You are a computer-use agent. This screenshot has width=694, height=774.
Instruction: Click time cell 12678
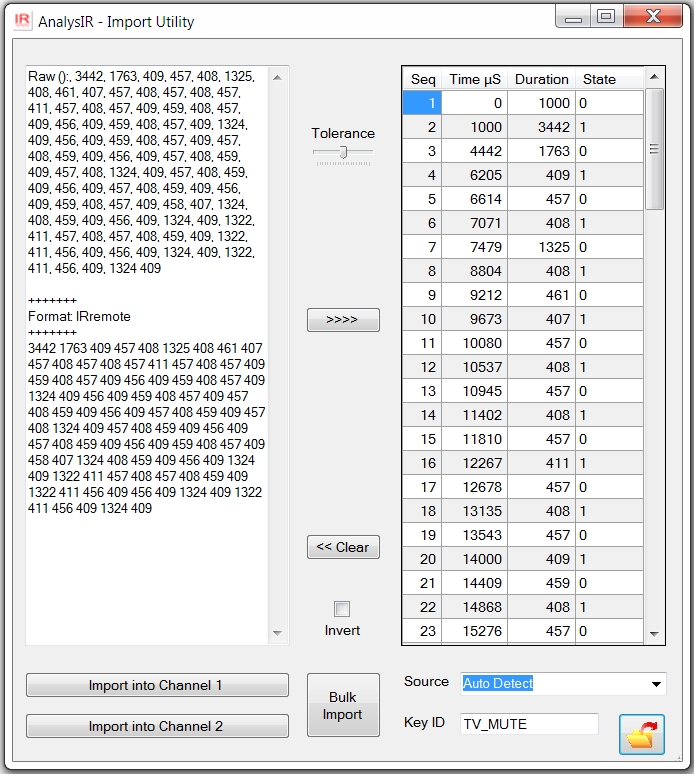tap(474, 487)
